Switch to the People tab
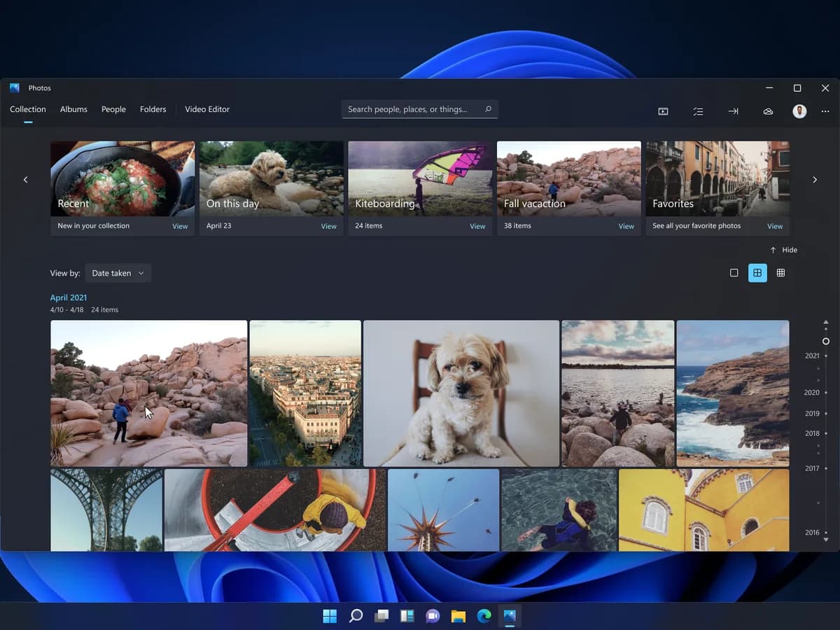This screenshot has width=840, height=630. tap(113, 109)
